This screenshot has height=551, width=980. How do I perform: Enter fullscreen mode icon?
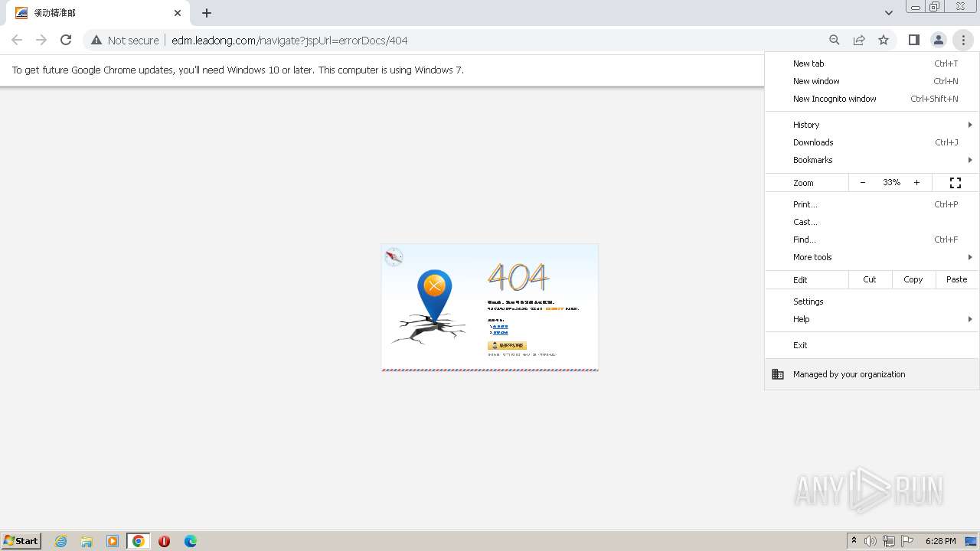coord(955,182)
